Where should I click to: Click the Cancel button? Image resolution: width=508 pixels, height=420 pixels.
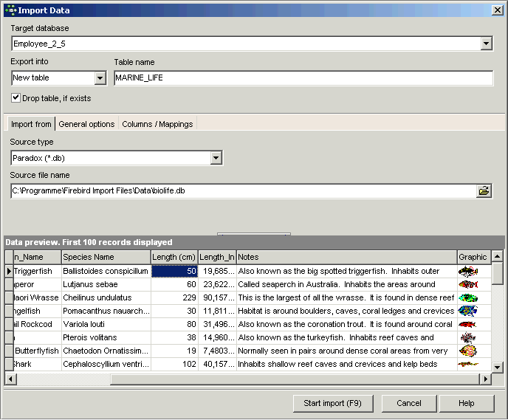(x=408, y=403)
